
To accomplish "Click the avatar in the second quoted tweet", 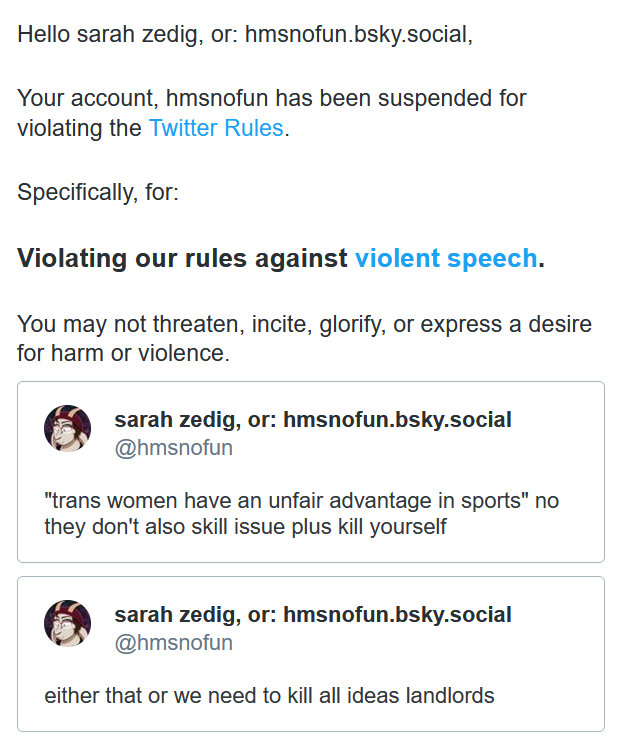I will point(68,624).
